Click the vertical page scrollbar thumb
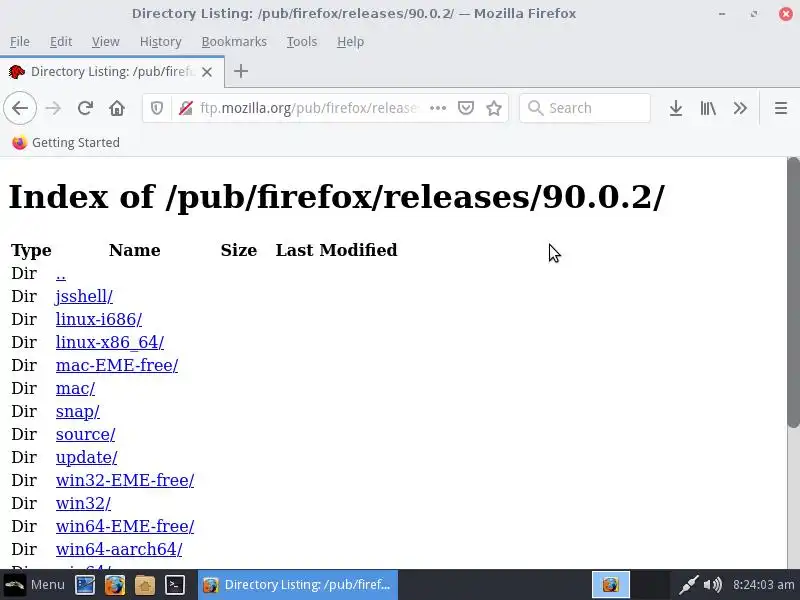This screenshot has width=800, height=600. (793, 292)
